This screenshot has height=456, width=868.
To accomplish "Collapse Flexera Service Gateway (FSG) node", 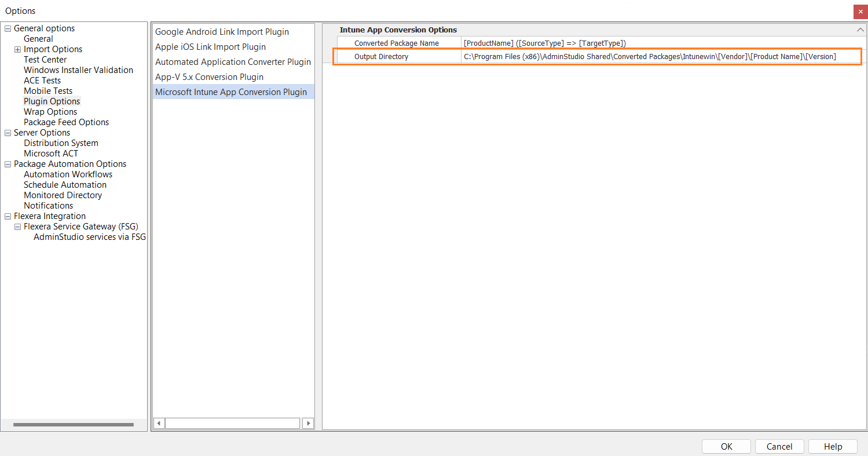I will (x=18, y=227).
